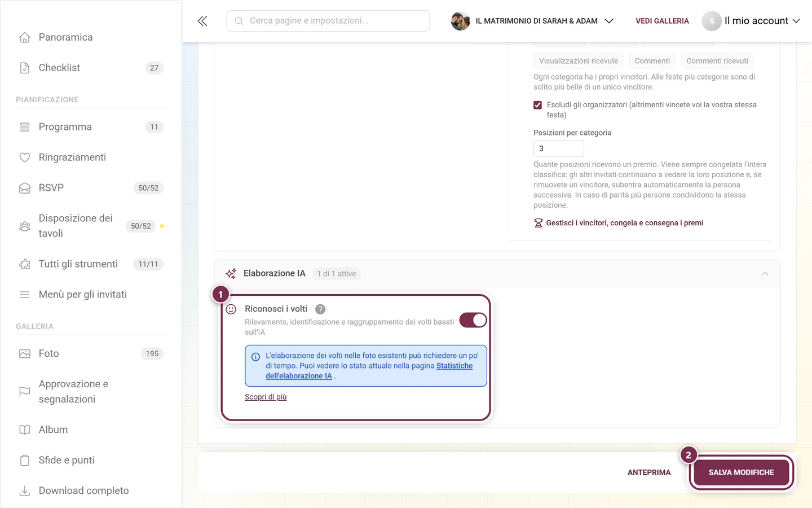Follow the Scopri di più link
The width and height of the screenshot is (812, 508).
266,397
